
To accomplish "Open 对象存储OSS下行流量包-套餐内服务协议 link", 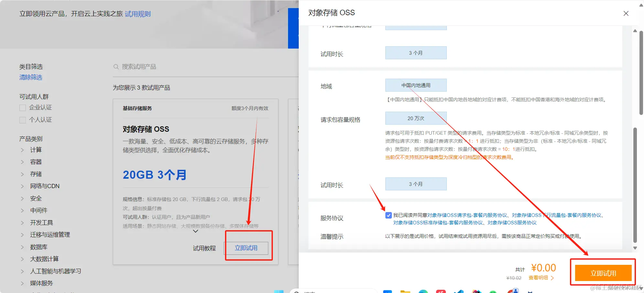I will pos(556,215).
